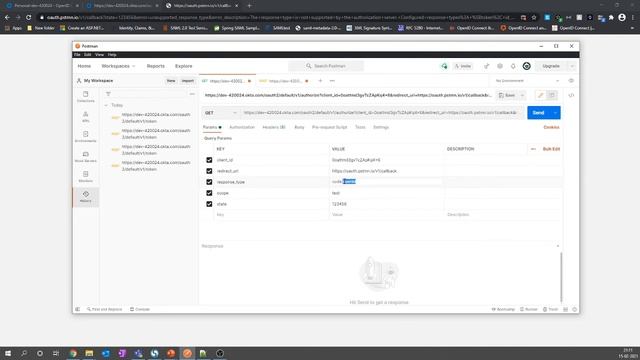Toggle sidebar icon in status bar
This screenshot has height=360, width=640.
click(x=78, y=309)
